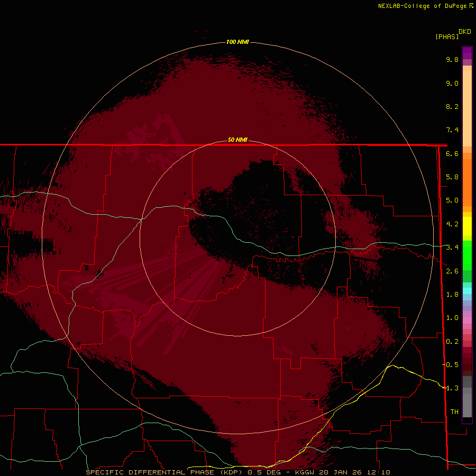Pick the pale peach color bar segment

click(x=467, y=108)
